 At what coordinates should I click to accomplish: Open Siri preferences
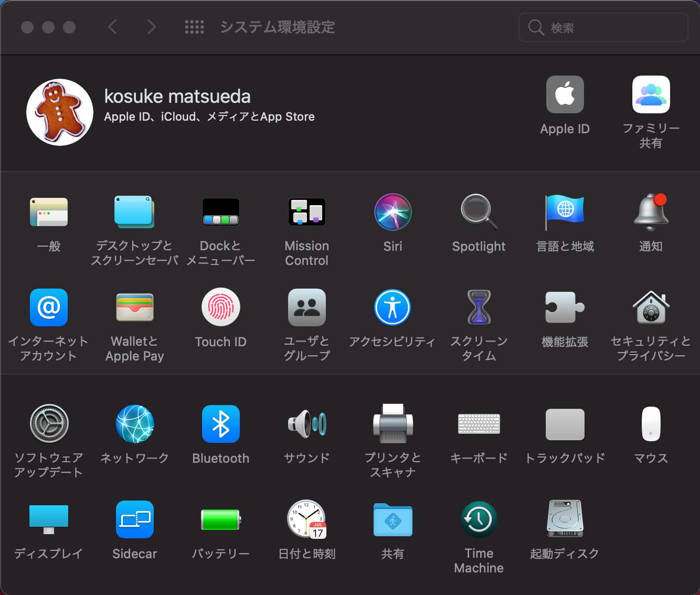point(393,212)
